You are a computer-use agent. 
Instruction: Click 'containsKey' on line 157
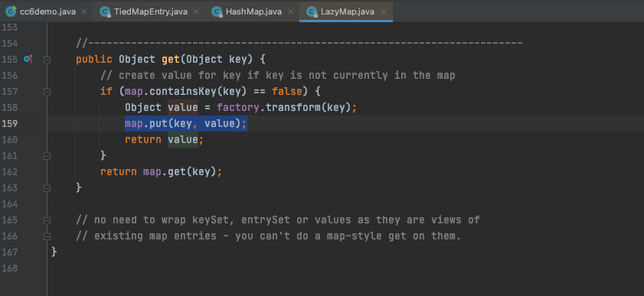pos(183,92)
